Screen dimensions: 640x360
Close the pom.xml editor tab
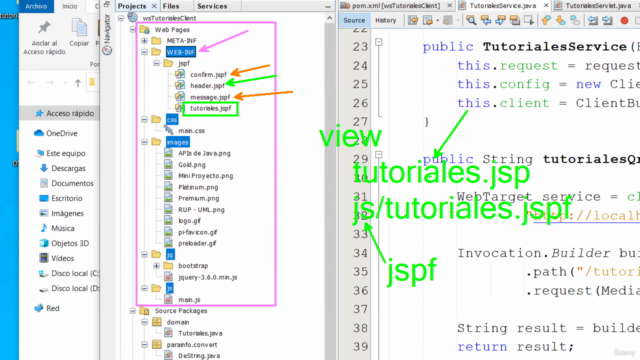coord(449,6)
